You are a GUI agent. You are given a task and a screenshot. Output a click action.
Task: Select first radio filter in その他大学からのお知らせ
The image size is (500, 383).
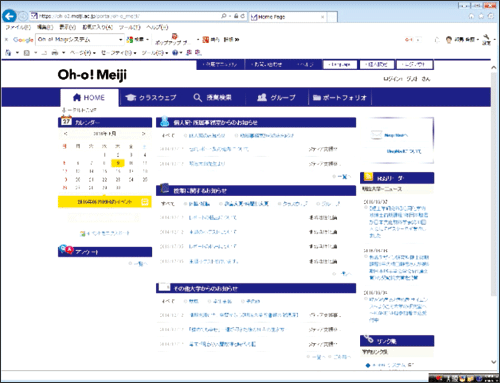(x=186, y=301)
